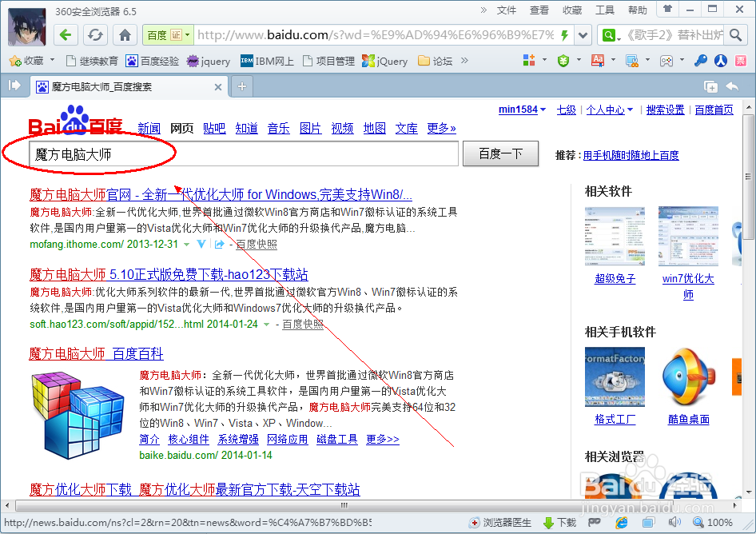Click the restore closed tab arrow icon

[732, 86]
